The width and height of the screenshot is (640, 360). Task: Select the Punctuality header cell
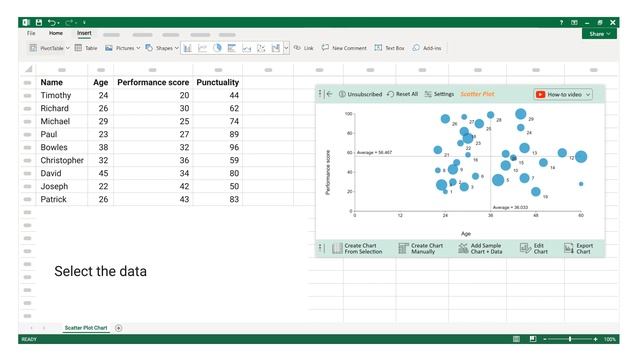(x=218, y=82)
